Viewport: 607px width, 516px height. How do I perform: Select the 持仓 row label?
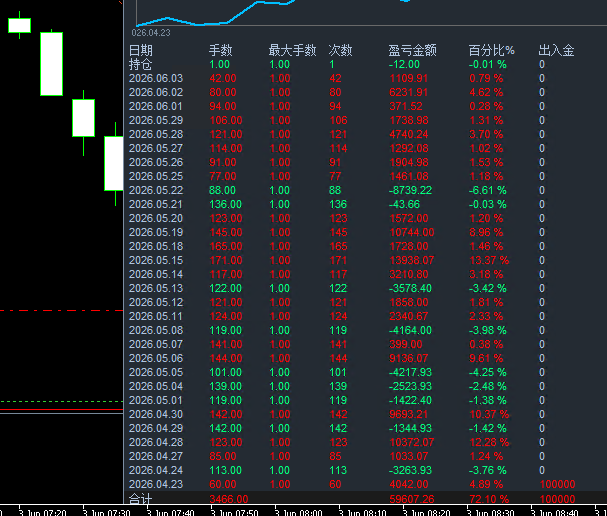pos(141,64)
